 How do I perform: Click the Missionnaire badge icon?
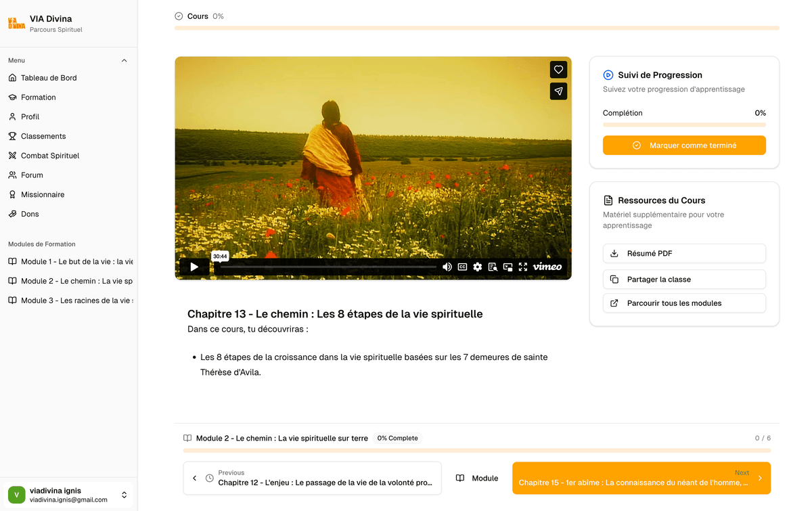click(12, 194)
